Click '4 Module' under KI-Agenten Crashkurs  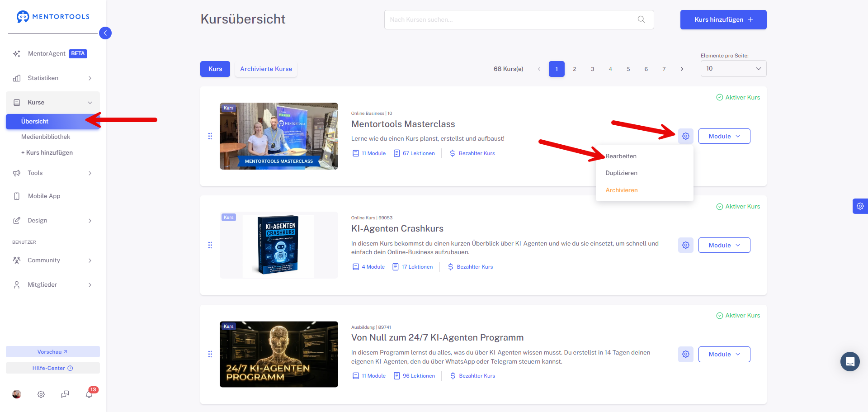[x=368, y=267]
